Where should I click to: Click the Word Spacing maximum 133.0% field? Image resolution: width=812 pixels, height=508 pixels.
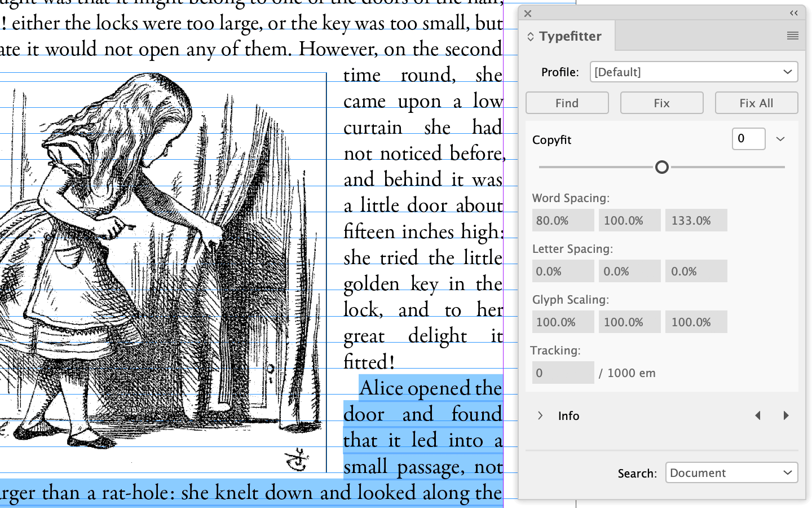coord(696,220)
